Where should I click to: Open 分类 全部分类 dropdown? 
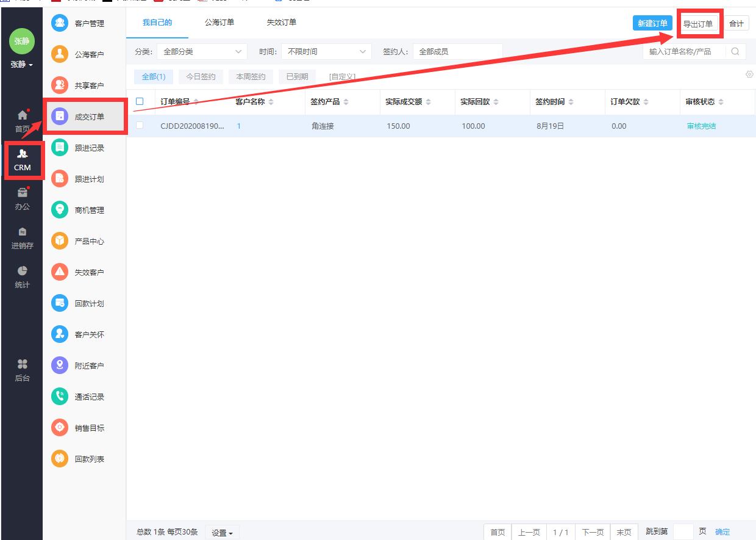coord(202,52)
